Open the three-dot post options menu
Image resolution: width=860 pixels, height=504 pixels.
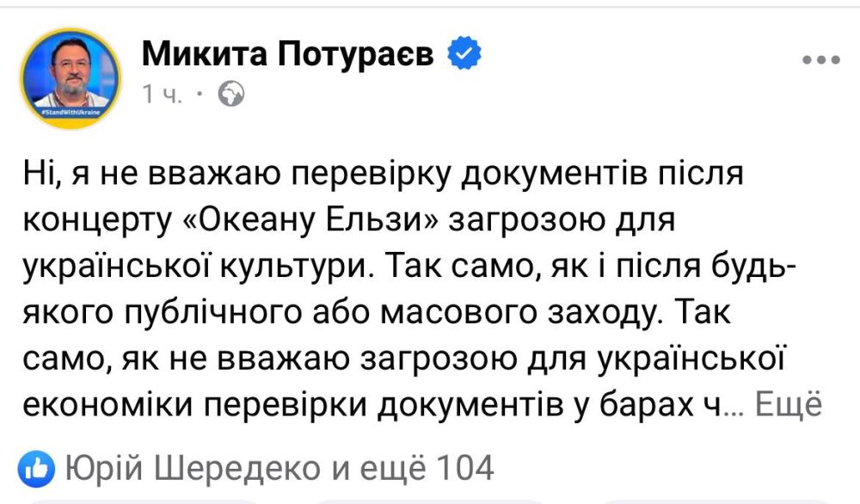[821, 59]
